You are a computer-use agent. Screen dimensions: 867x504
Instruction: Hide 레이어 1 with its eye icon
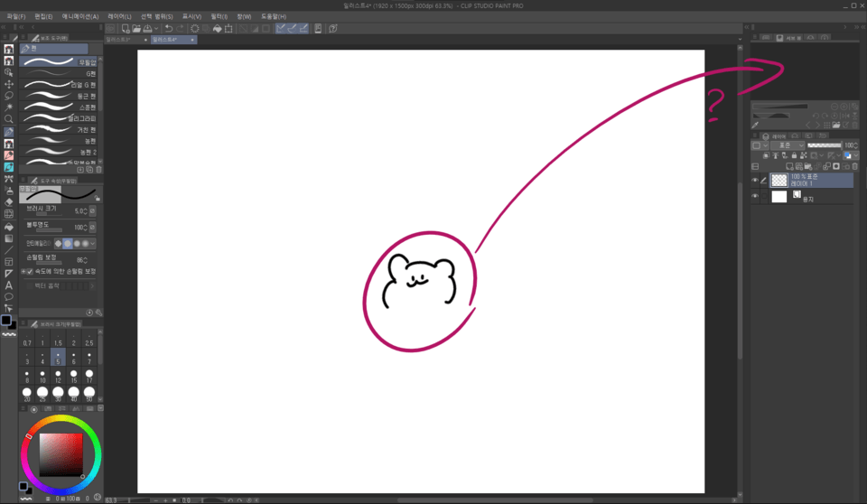click(755, 180)
